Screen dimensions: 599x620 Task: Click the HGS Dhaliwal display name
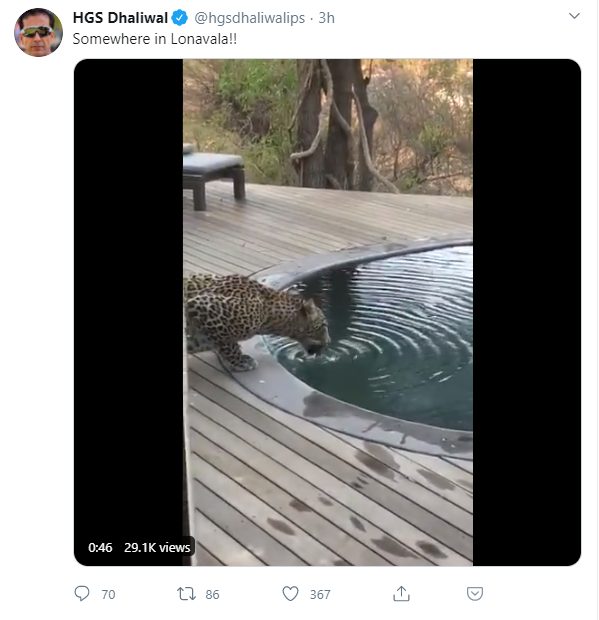(x=120, y=18)
